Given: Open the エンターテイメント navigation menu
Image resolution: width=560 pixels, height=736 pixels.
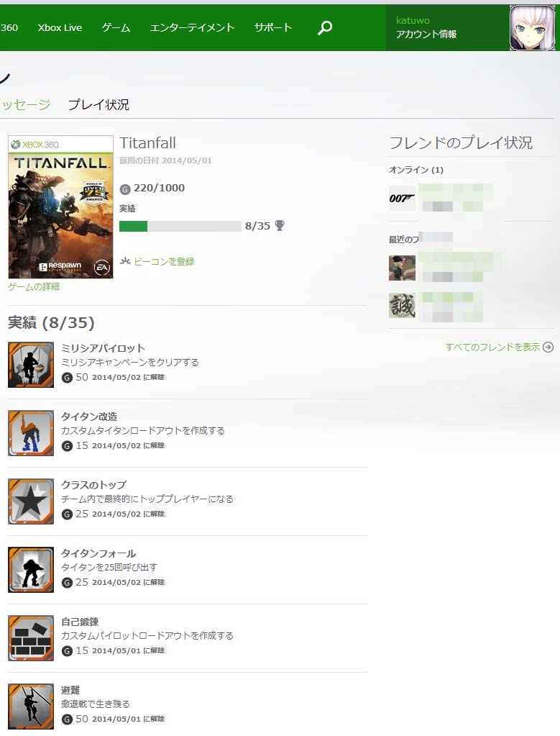Looking at the screenshot, I should (x=192, y=27).
